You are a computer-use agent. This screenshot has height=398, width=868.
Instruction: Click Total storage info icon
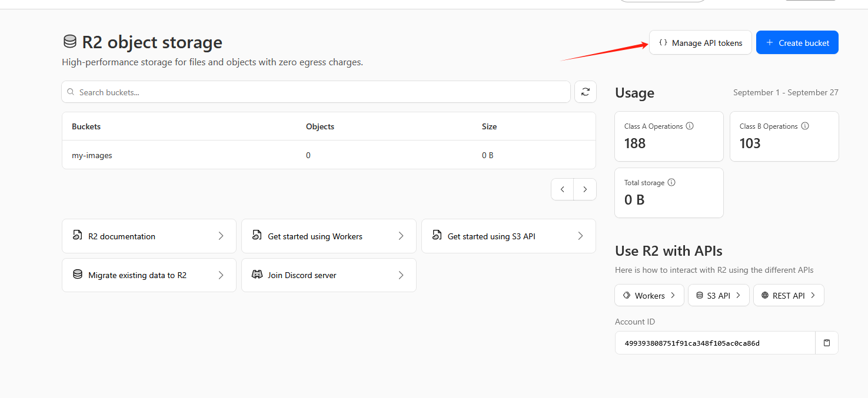coord(671,183)
